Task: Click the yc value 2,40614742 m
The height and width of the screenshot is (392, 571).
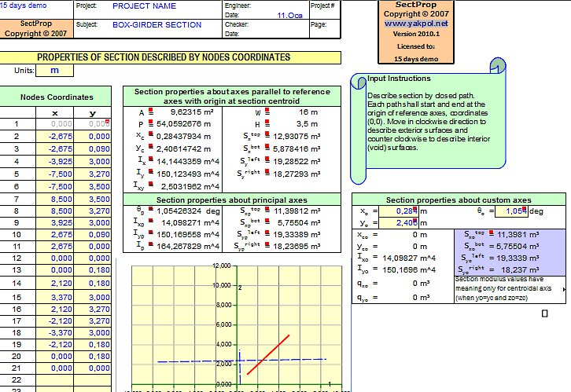Action: pos(183,148)
